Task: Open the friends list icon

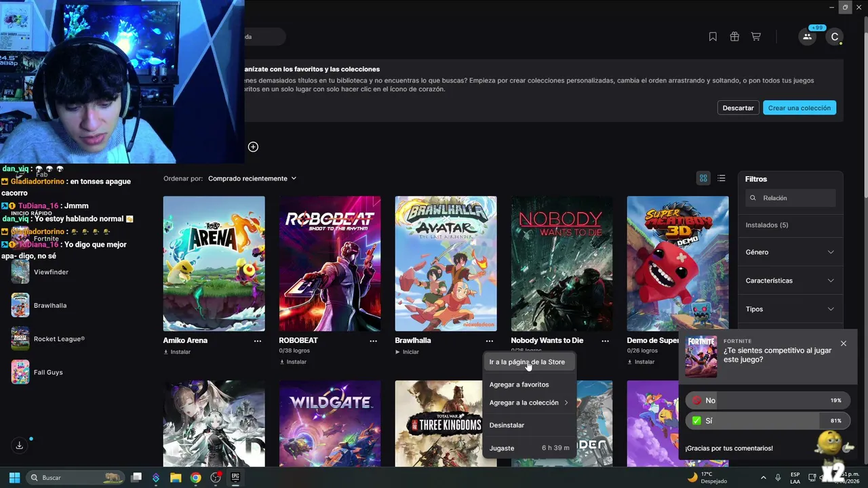Action: tap(807, 37)
